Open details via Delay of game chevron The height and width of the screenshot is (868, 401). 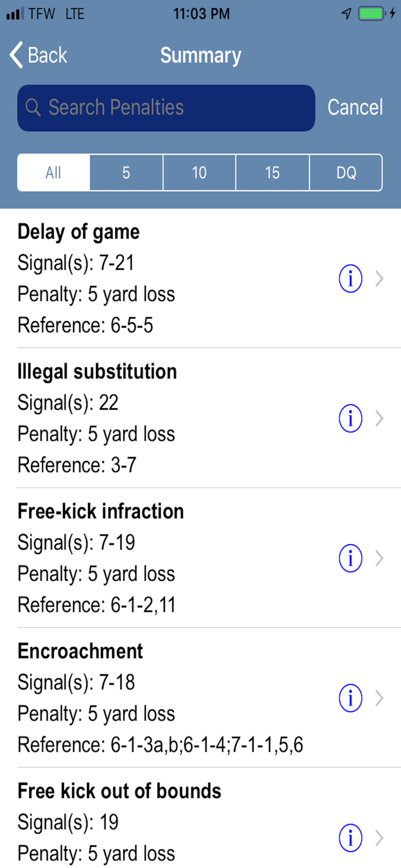(x=379, y=278)
